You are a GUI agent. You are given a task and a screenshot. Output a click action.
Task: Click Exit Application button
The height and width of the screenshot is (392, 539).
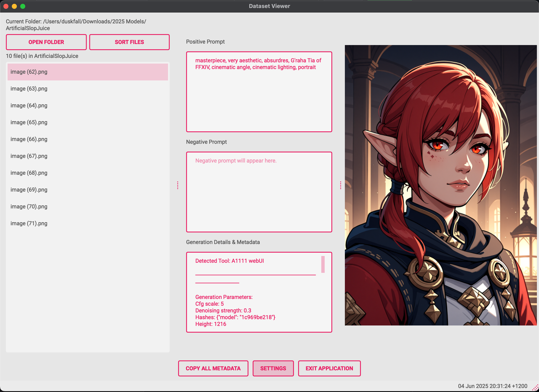click(x=329, y=368)
